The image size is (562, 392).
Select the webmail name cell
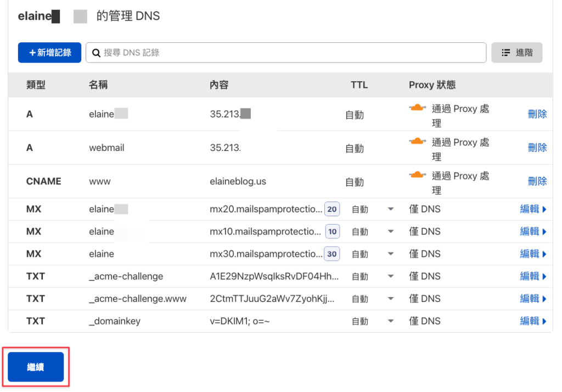click(x=106, y=148)
